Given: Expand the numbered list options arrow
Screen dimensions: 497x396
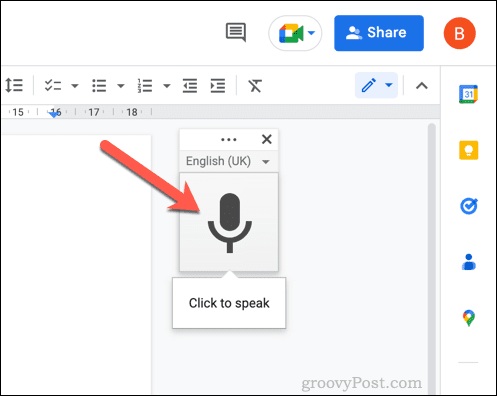Looking at the screenshot, I should [x=167, y=86].
